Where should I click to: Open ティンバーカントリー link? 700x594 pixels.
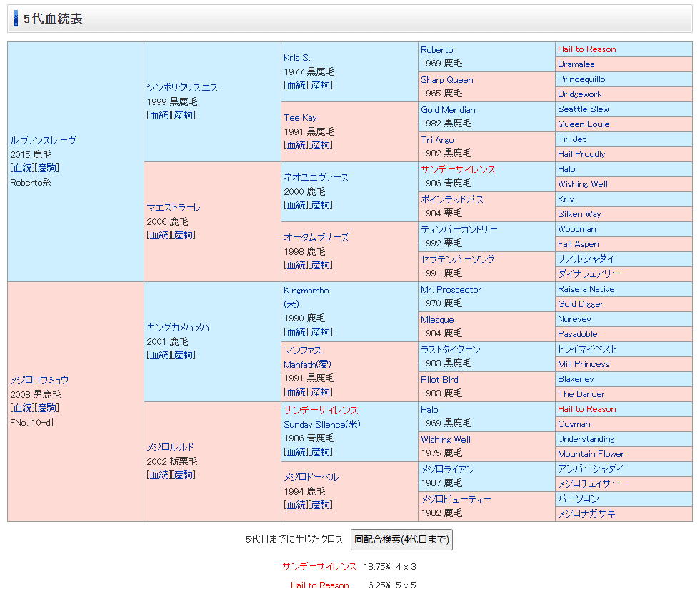coord(459,229)
